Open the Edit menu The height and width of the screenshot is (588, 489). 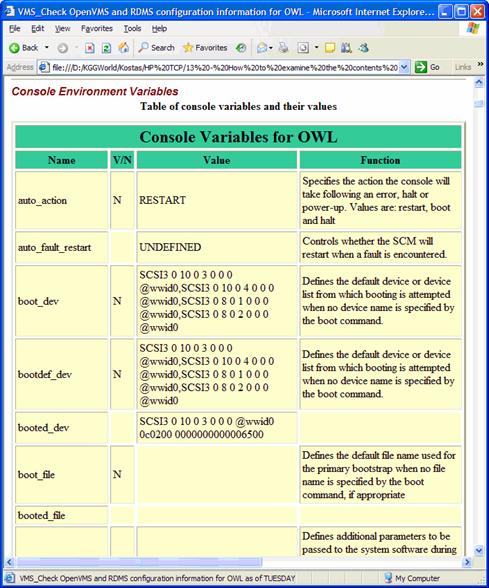coord(38,28)
